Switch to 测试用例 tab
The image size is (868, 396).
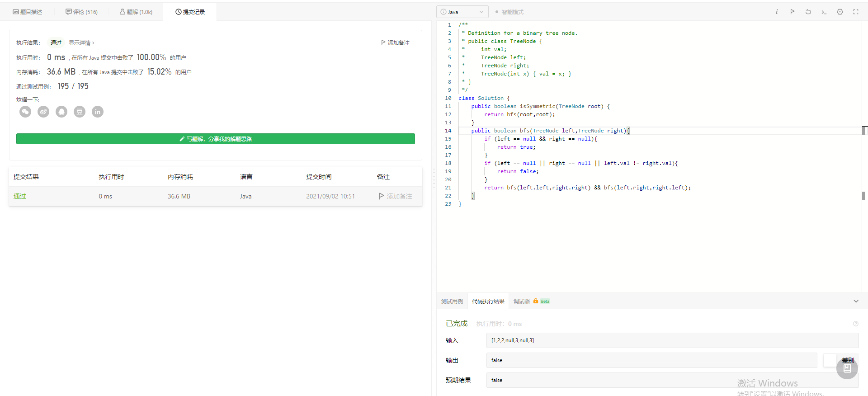coord(452,301)
